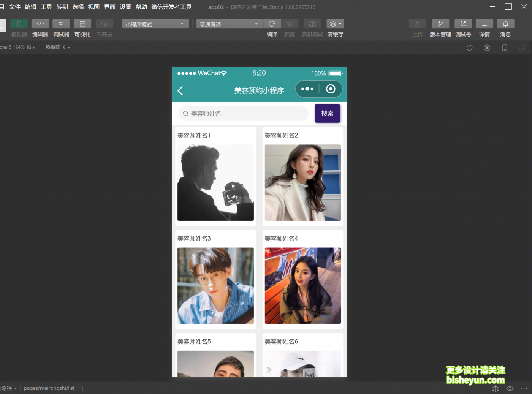532x394 pixels.
Task: Click the 美容预约小程序 title text
Action: point(259,91)
